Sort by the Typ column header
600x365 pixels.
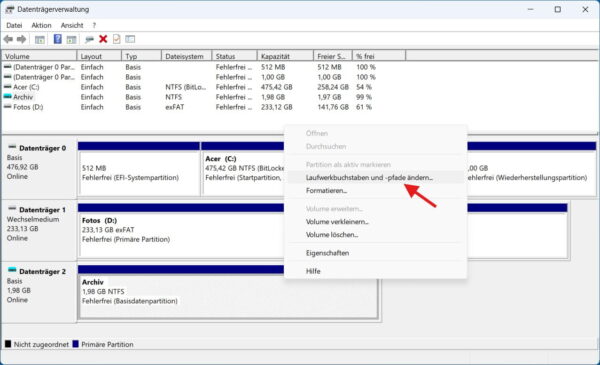coord(142,56)
